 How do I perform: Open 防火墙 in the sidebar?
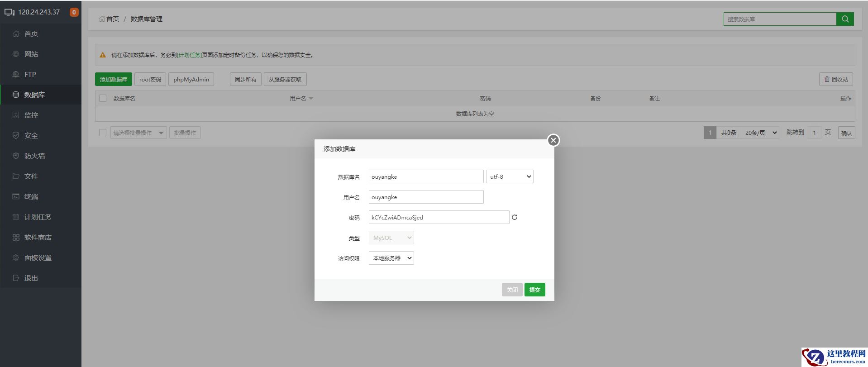tap(41, 156)
